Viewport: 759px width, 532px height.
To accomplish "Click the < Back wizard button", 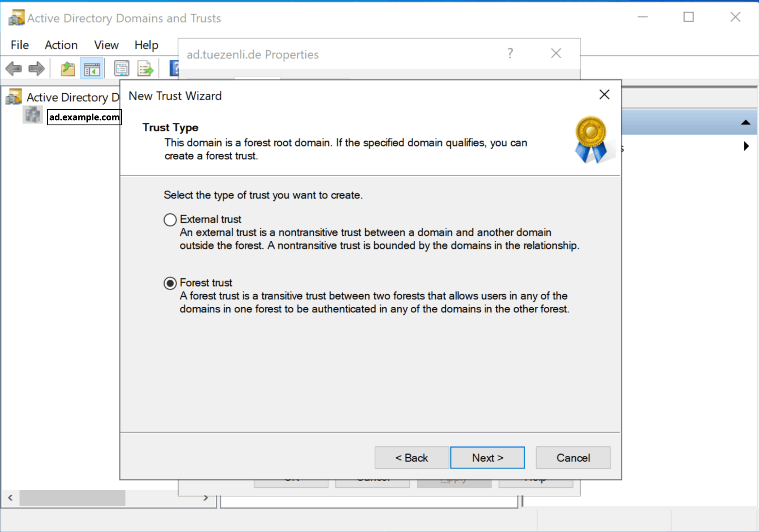I will pos(412,458).
